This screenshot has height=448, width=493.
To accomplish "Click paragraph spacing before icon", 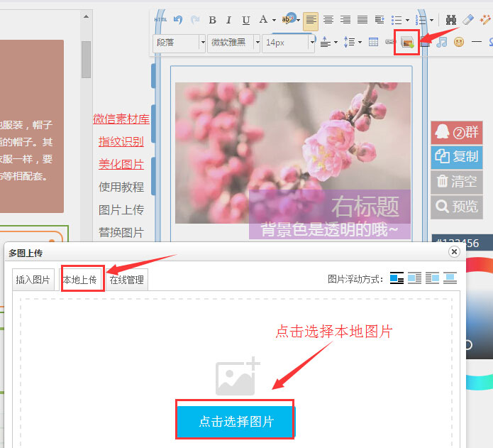I will pyautogui.click(x=326, y=42).
